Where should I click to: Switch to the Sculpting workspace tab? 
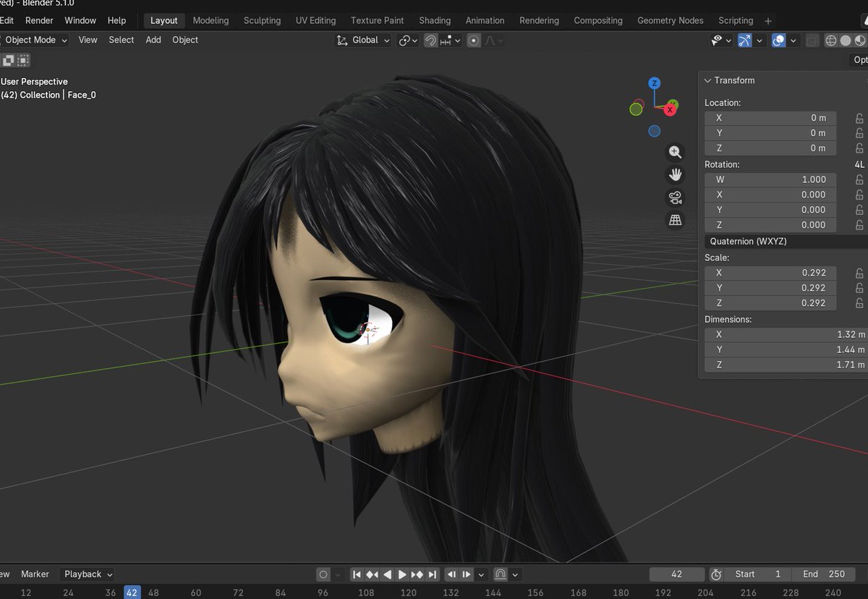point(262,20)
